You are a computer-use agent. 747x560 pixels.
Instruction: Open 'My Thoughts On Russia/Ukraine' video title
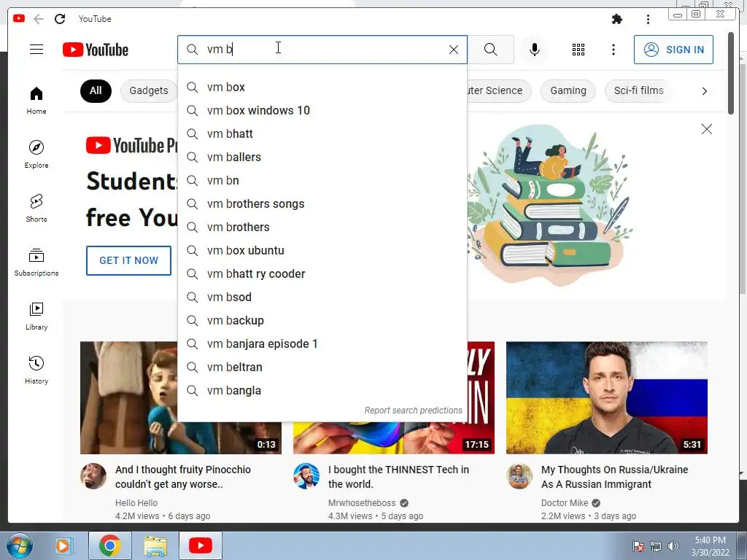(x=614, y=477)
